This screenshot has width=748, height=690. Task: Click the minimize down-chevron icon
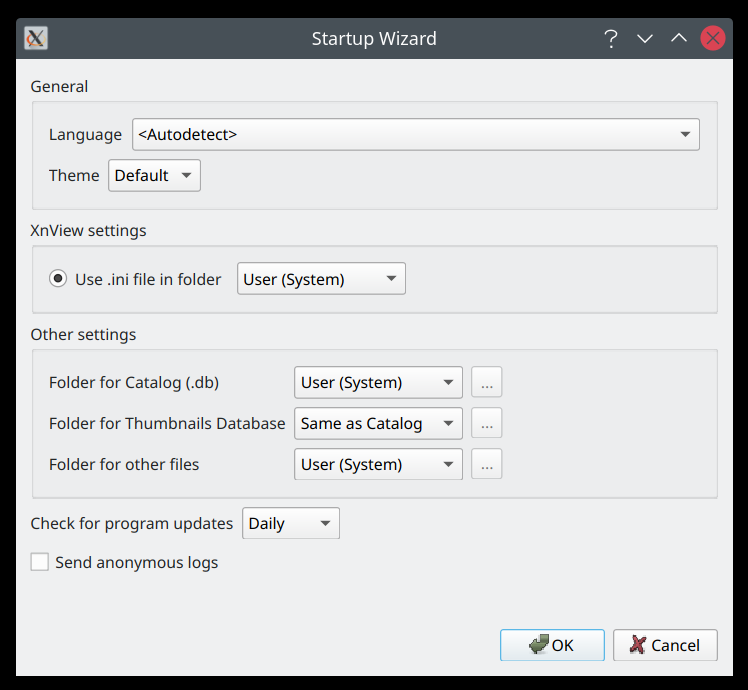(x=645, y=39)
